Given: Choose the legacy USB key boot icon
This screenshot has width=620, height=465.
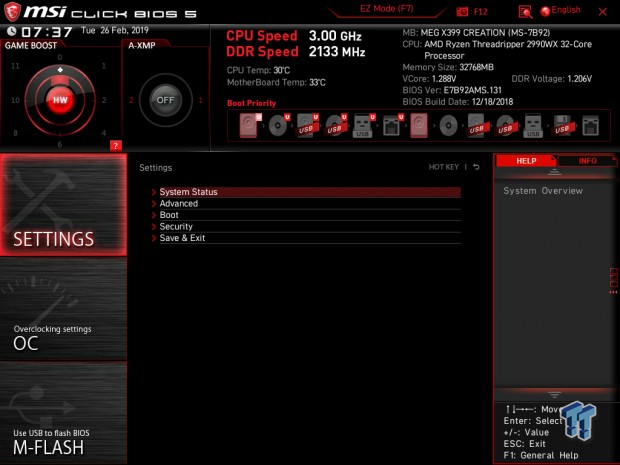Looking at the screenshot, I should [x=533, y=125].
